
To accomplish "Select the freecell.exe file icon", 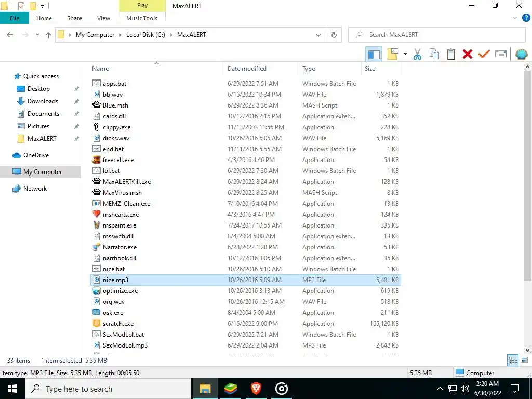I will (96, 160).
